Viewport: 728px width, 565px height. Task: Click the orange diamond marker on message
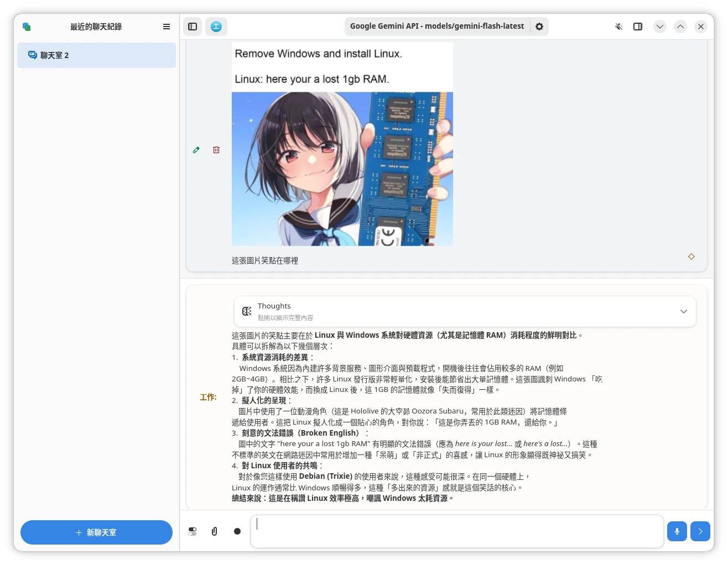(691, 257)
